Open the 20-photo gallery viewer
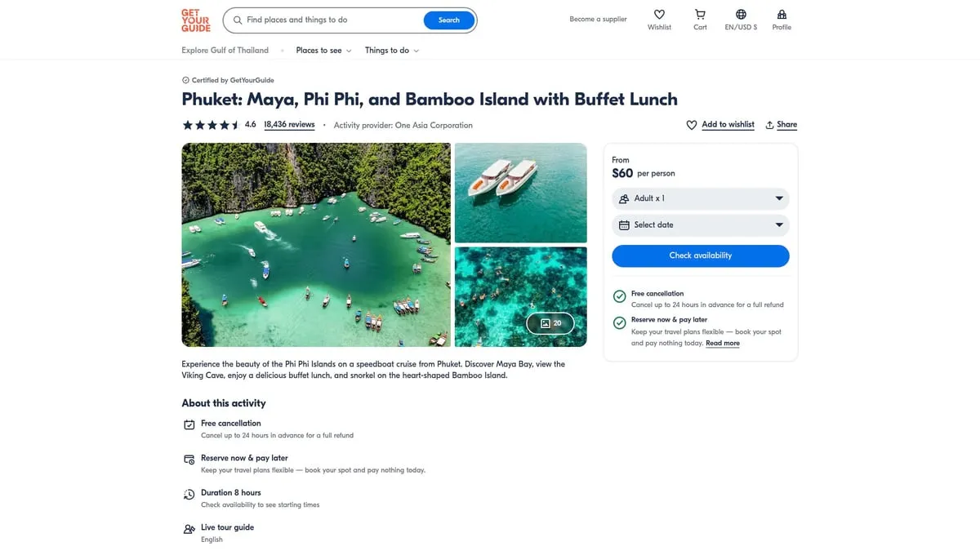This screenshot has width=980, height=551. pos(550,323)
